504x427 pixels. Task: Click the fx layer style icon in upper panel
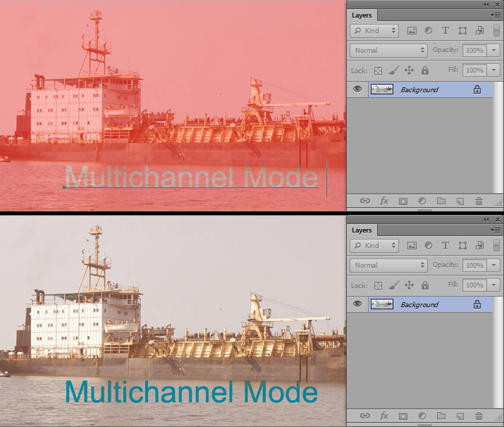384,201
